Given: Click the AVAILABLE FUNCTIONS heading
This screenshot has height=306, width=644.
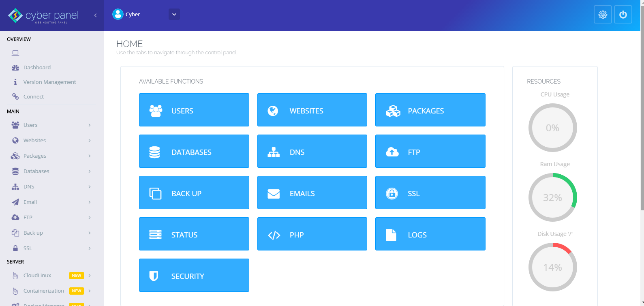Looking at the screenshot, I should tap(171, 81).
